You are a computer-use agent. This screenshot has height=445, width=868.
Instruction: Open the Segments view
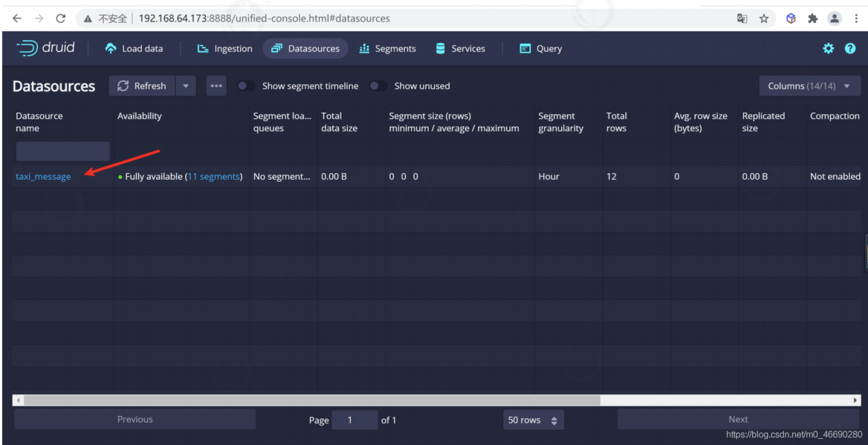pyautogui.click(x=388, y=49)
